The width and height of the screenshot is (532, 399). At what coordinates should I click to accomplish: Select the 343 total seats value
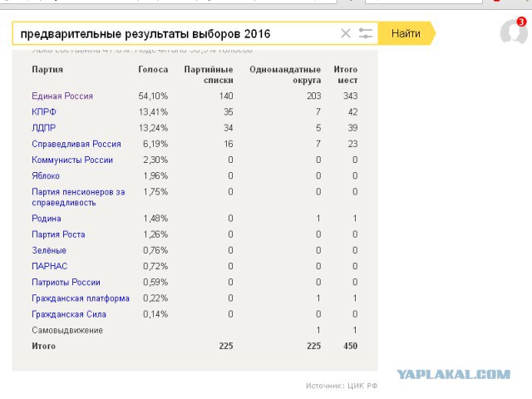pyautogui.click(x=350, y=96)
